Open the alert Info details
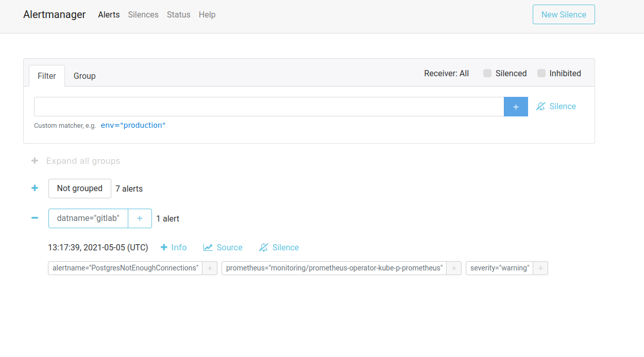Viewport: 644px width, 357px height. pos(174,247)
